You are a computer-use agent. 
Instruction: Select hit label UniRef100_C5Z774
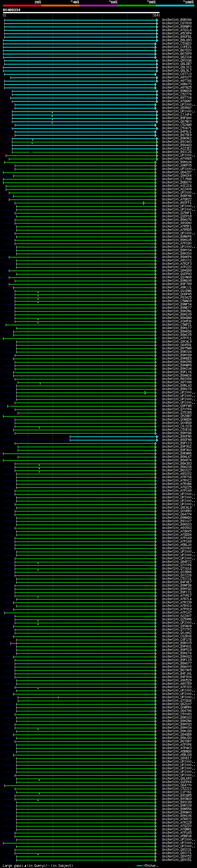coord(176,94)
